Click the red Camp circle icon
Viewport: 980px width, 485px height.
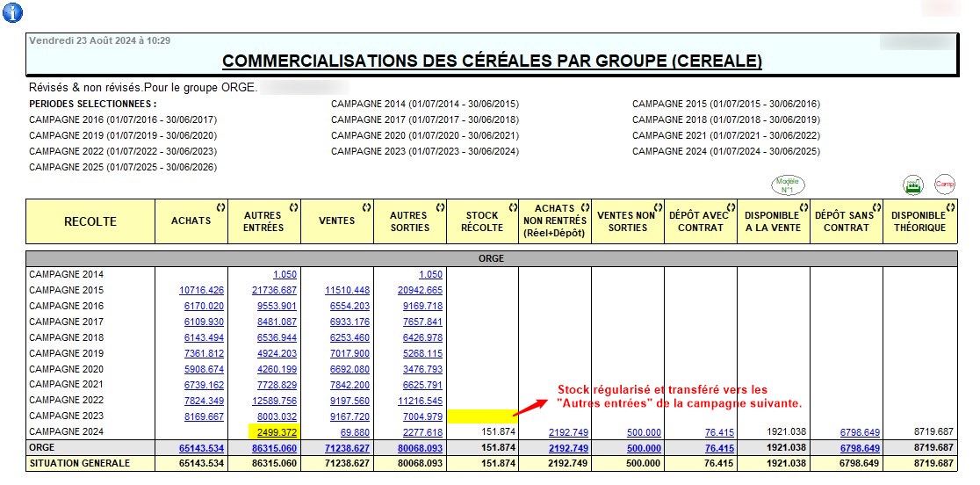pos(944,185)
